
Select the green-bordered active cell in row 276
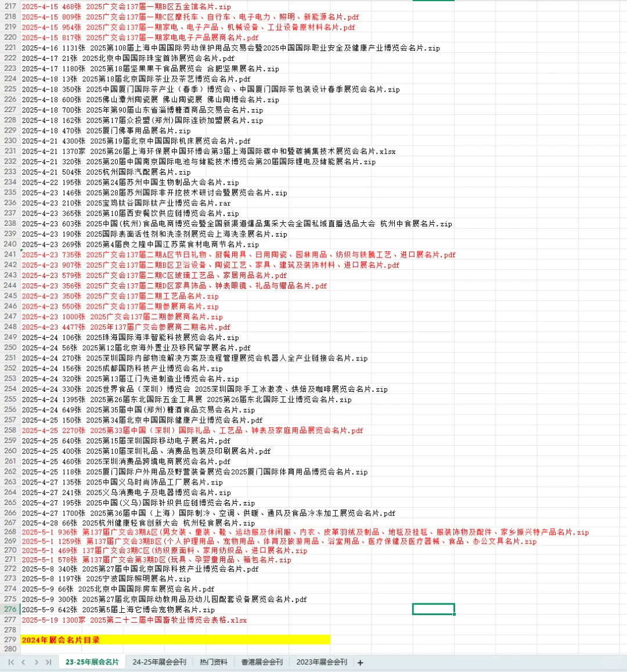(x=433, y=609)
